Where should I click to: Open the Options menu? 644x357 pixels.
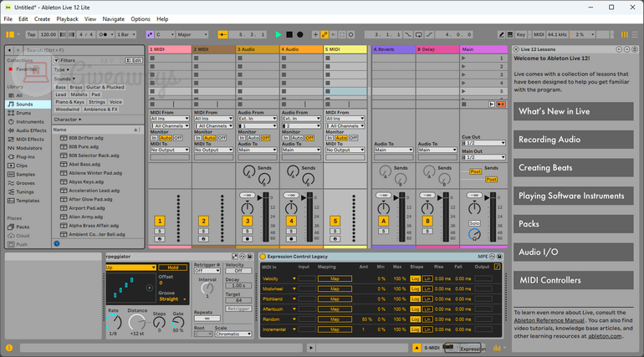[x=141, y=19]
